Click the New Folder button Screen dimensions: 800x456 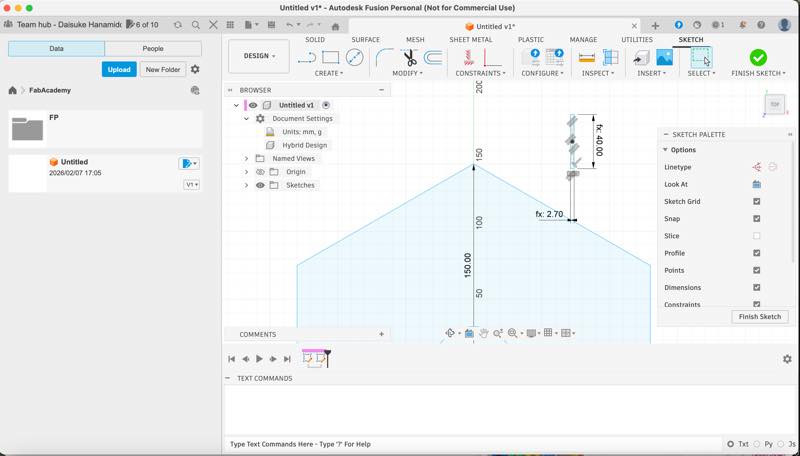pyautogui.click(x=163, y=69)
